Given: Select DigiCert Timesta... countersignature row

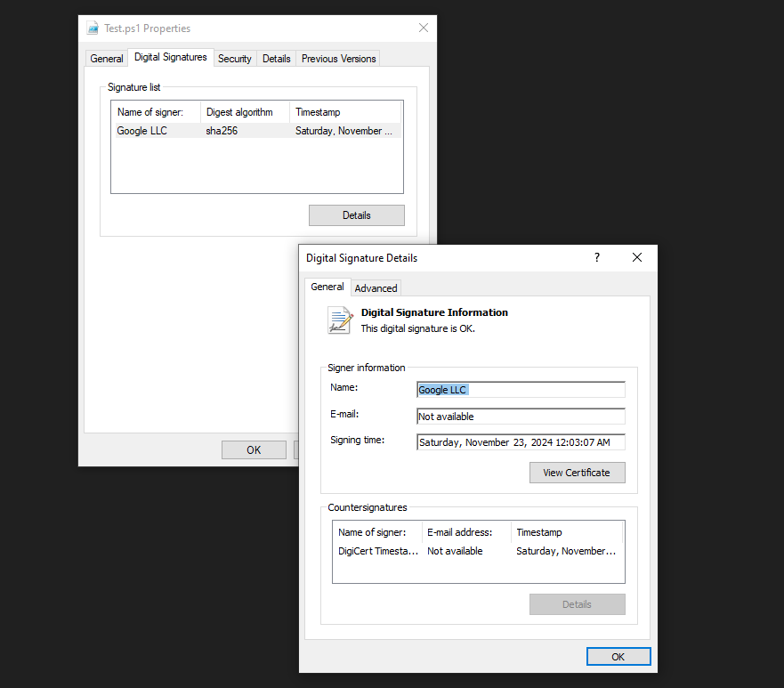Looking at the screenshot, I should (479, 551).
